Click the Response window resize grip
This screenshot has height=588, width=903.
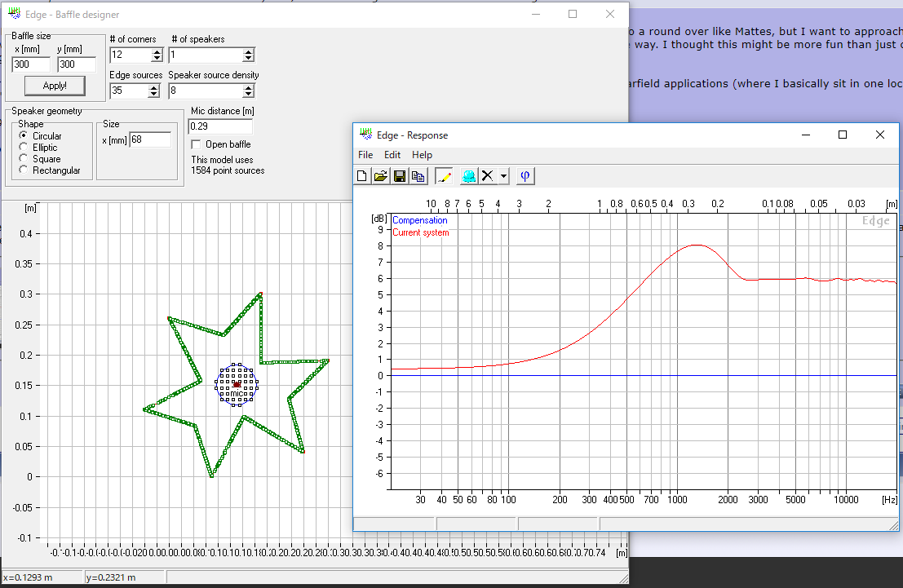(893, 525)
